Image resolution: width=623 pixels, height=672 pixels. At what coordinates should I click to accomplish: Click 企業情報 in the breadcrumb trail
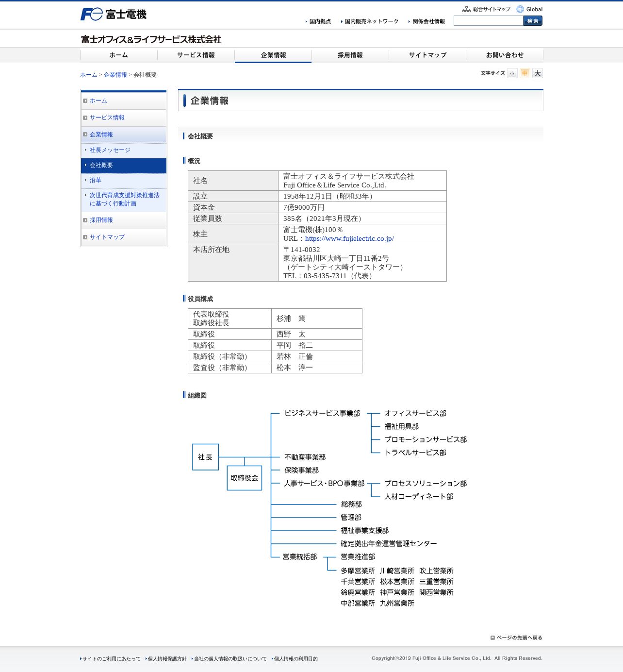115,75
